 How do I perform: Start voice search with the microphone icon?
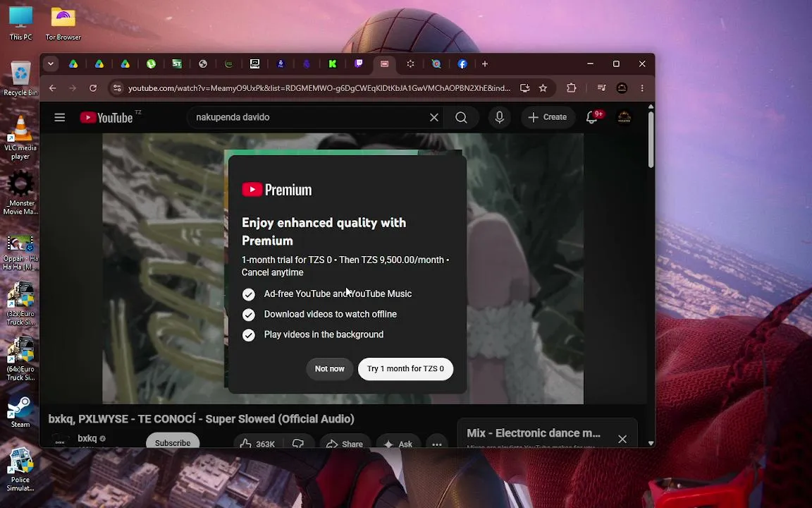[x=499, y=117]
